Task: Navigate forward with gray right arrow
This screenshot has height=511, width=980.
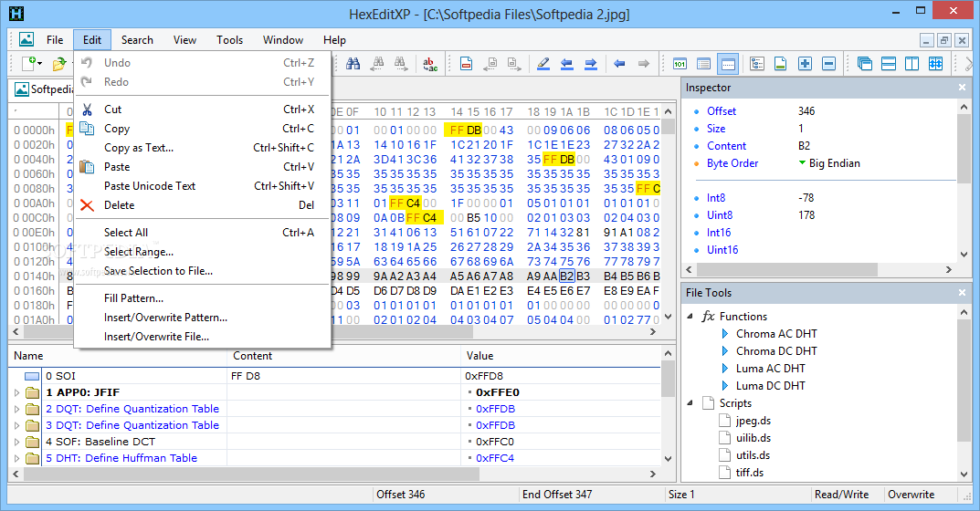Action: 643,64
